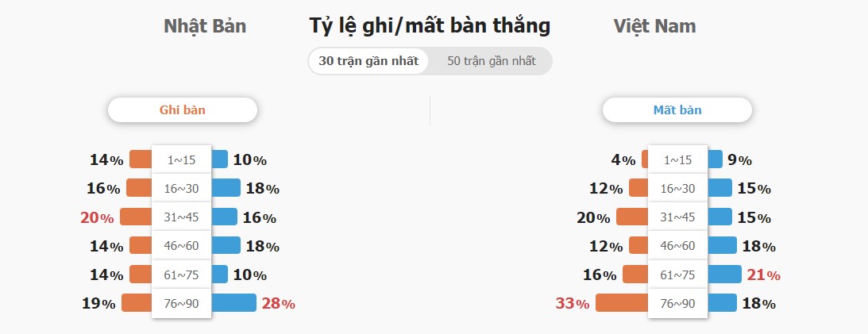Click Việt Nam's red 33% value
Viewport: 868px width, 334px height.
coord(573,304)
